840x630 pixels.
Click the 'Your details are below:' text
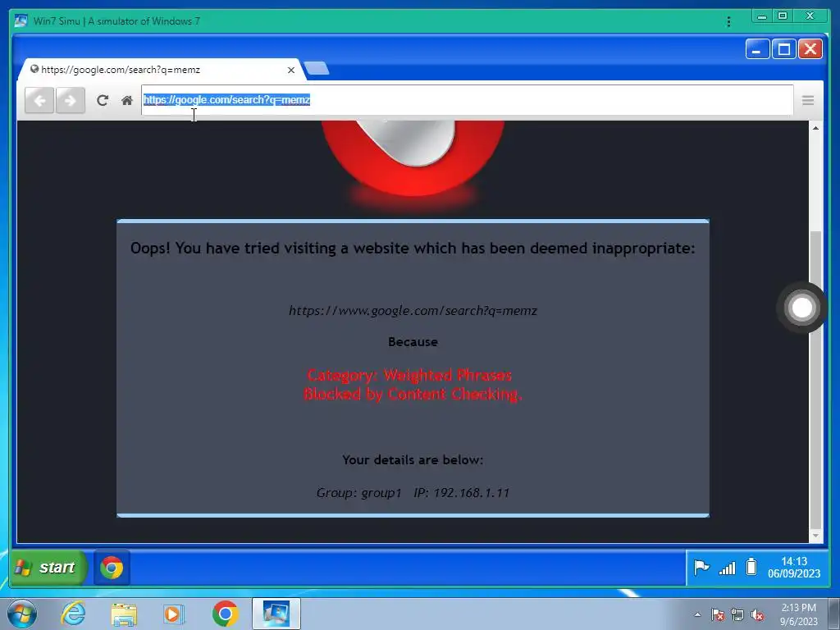(x=413, y=460)
